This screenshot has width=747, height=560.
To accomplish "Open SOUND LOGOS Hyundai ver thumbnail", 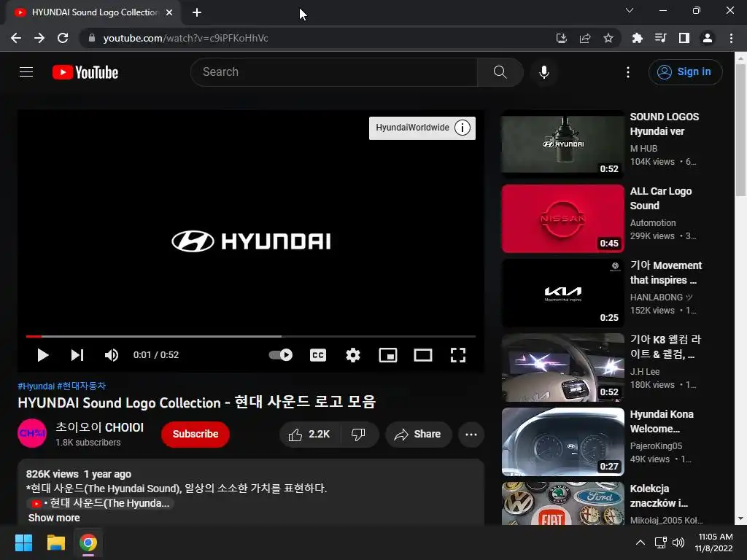I will [562, 144].
